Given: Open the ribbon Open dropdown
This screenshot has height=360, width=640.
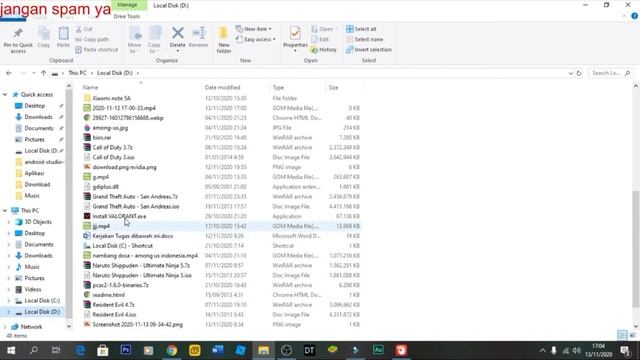Looking at the screenshot, I should coord(336,29).
